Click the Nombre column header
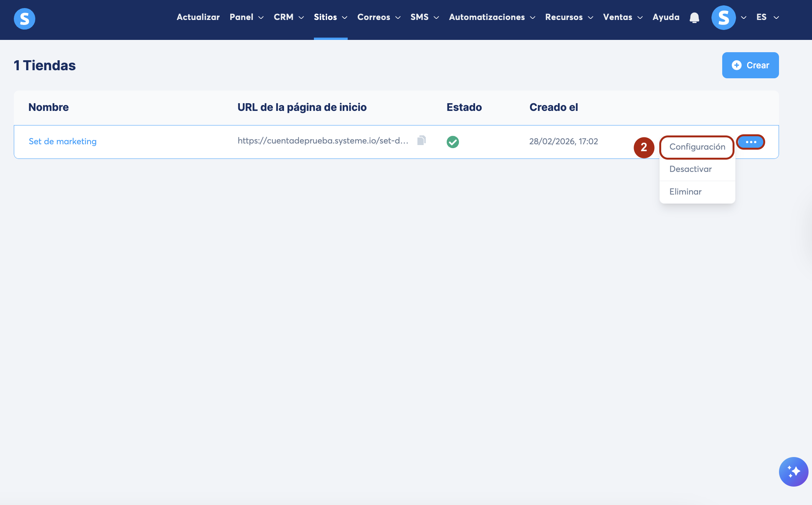 [x=49, y=107]
